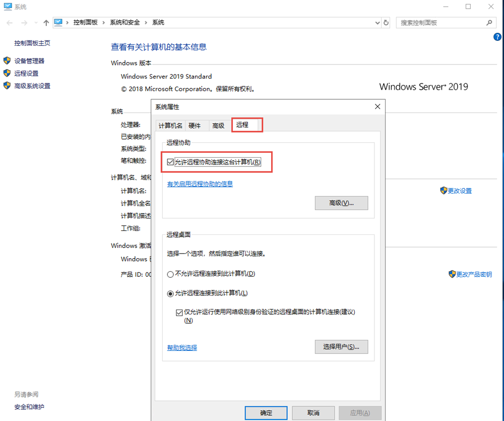Uncheck the network level authentication checkbox
Screen dimensions: 504x421
pos(179,313)
